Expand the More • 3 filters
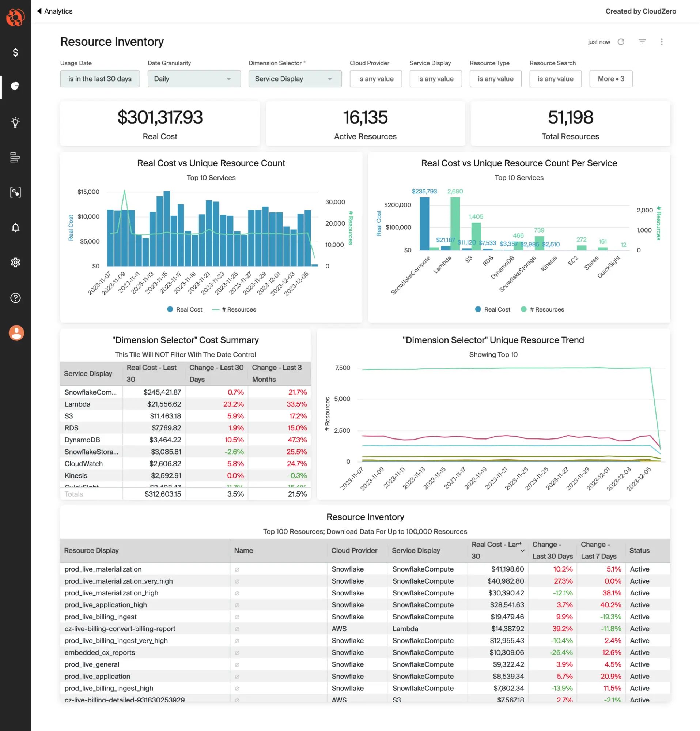The height and width of the screenshot is (731, 700). pyautogui.click(x=610, y=79)
